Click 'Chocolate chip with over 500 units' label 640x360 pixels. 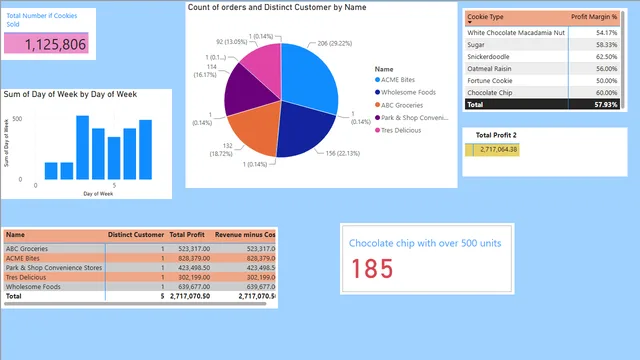425,243
